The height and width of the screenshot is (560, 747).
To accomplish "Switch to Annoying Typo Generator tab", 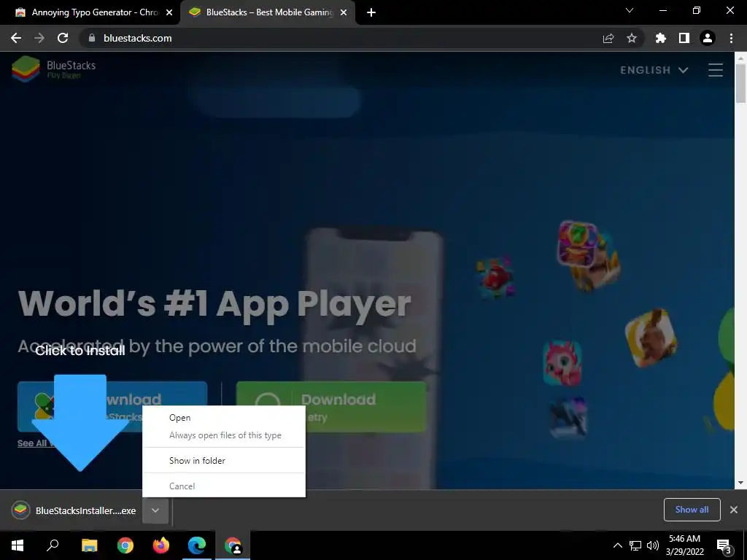I will [90, 12].
